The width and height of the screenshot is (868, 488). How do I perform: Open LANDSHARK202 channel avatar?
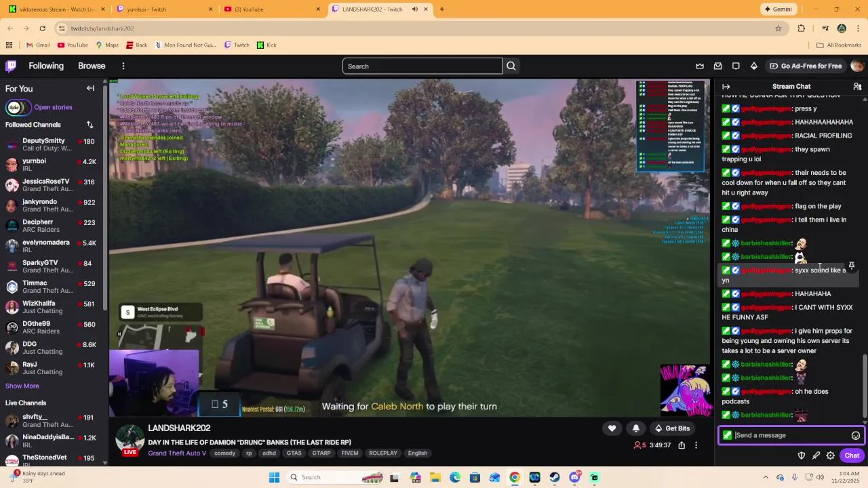click(x=130, y=438)
